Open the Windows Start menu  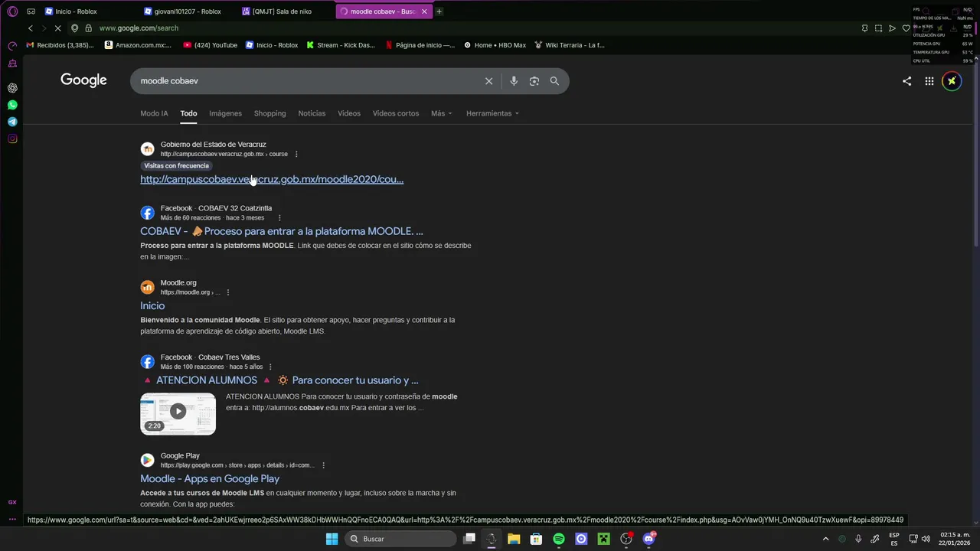click(332, 539)
